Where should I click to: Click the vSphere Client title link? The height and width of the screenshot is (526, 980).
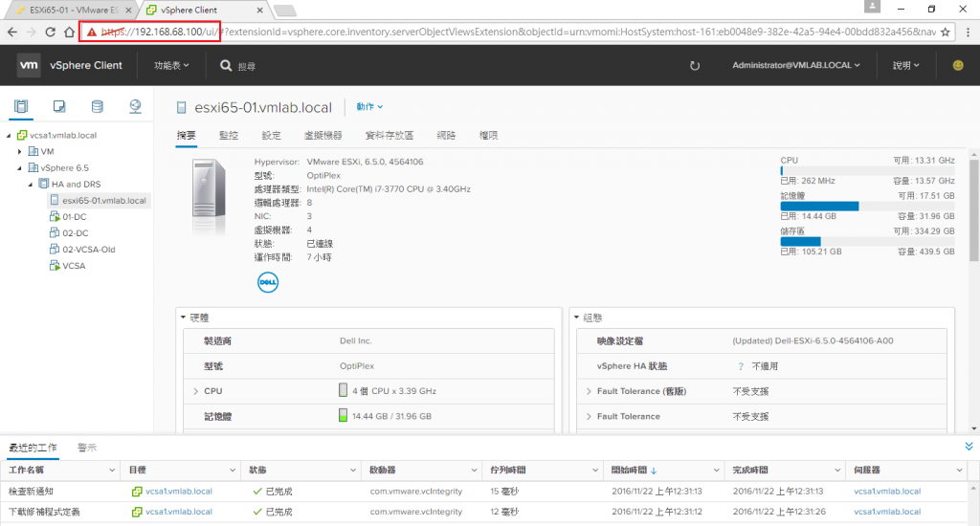tap(85, 65)
